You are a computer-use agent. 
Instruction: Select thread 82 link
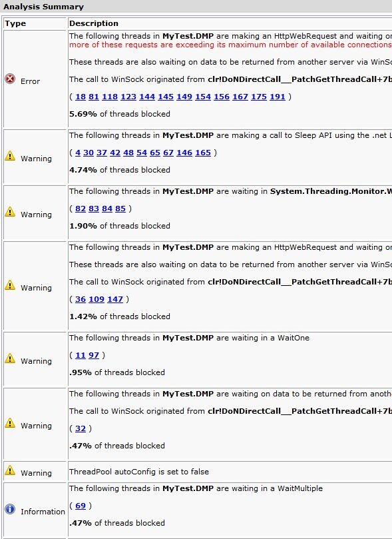click(x=81, y=209)
